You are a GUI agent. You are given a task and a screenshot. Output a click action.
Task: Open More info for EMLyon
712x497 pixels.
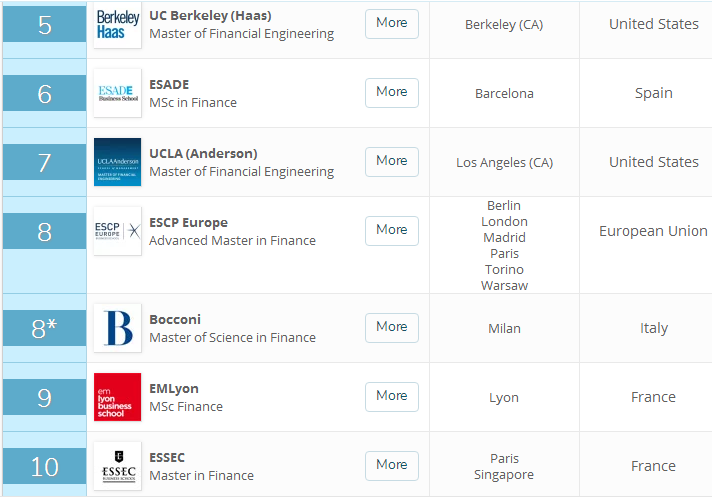pos(391,396)
